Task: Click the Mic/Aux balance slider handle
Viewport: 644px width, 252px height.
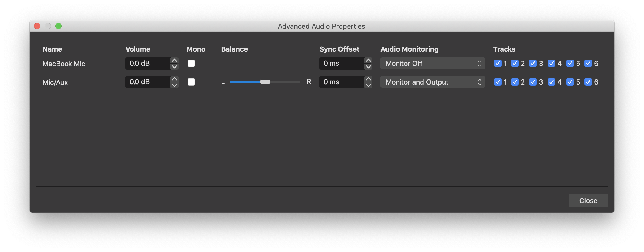Action: coord(265,82)
